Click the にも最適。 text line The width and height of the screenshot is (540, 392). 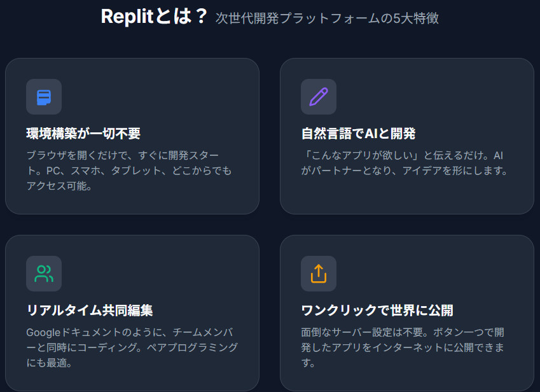coord(49,363)
